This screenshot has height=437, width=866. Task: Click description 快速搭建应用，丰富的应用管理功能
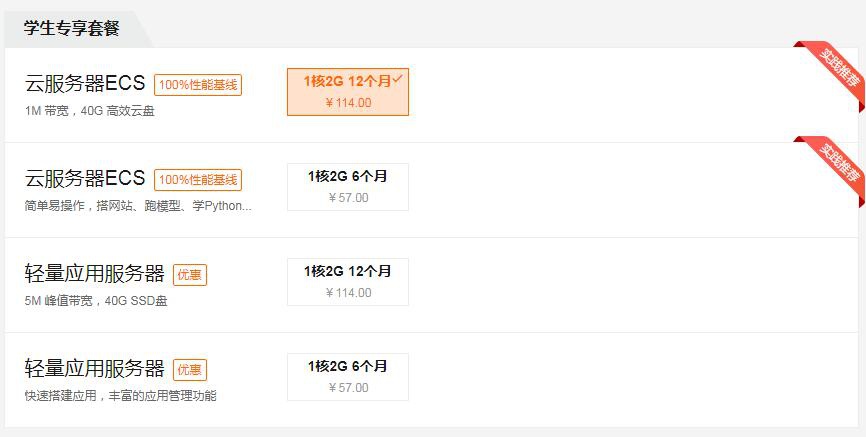[x=120, y=396]
